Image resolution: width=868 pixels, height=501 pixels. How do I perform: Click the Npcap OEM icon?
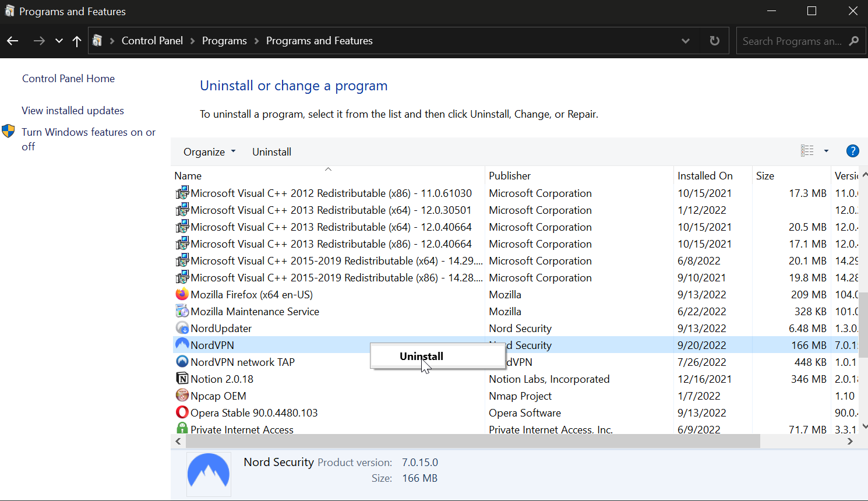click(x=182, y=396)
